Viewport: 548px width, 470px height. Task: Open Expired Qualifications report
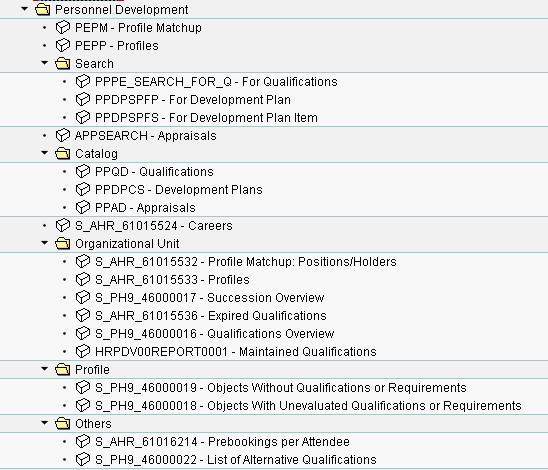click(211, 316)
